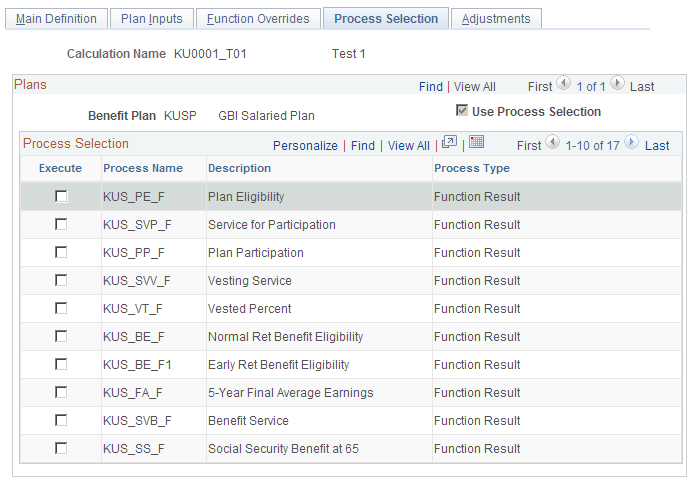The image size is (693, 481).
Task: Click the KU0001_T01 calculation name value
Action: coord(210,54)
